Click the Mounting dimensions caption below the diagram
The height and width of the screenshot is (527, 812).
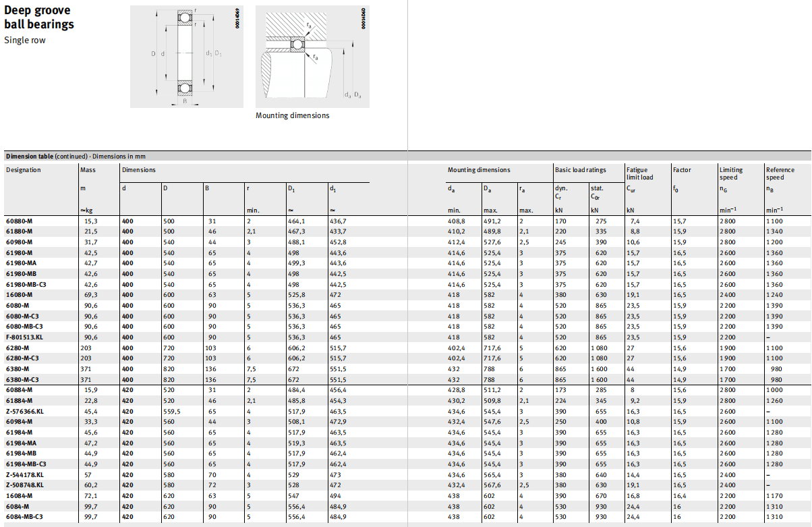pos(292,115)
